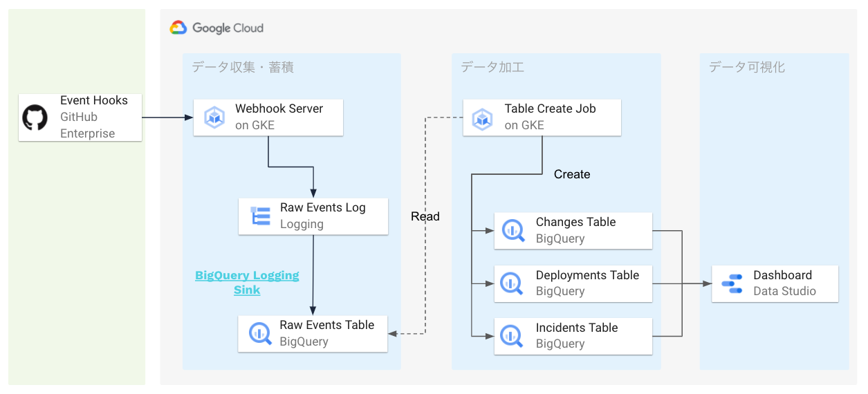Click the Raw Events Log logging icon

coord(260,216)
